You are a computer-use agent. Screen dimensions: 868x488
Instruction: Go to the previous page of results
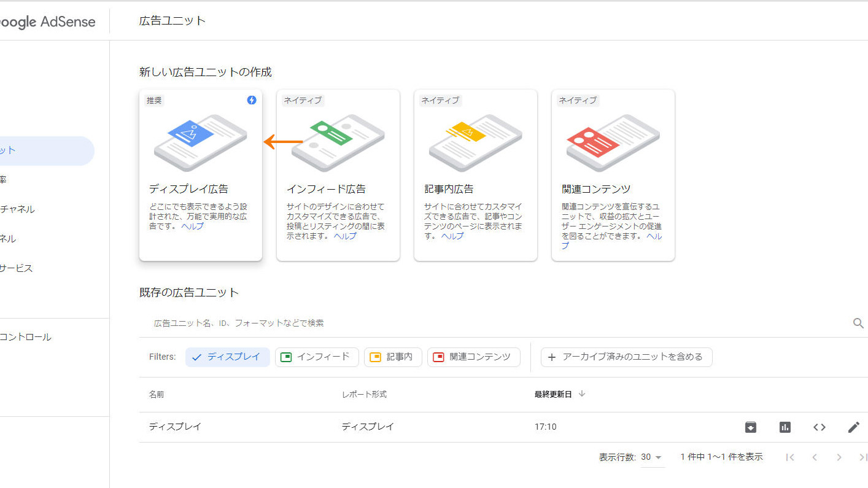pyautogui.click(x=815, y=457)
